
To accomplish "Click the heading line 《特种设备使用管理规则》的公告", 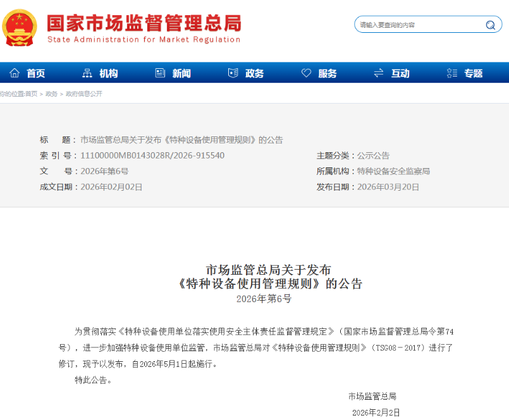I will 269,284.
